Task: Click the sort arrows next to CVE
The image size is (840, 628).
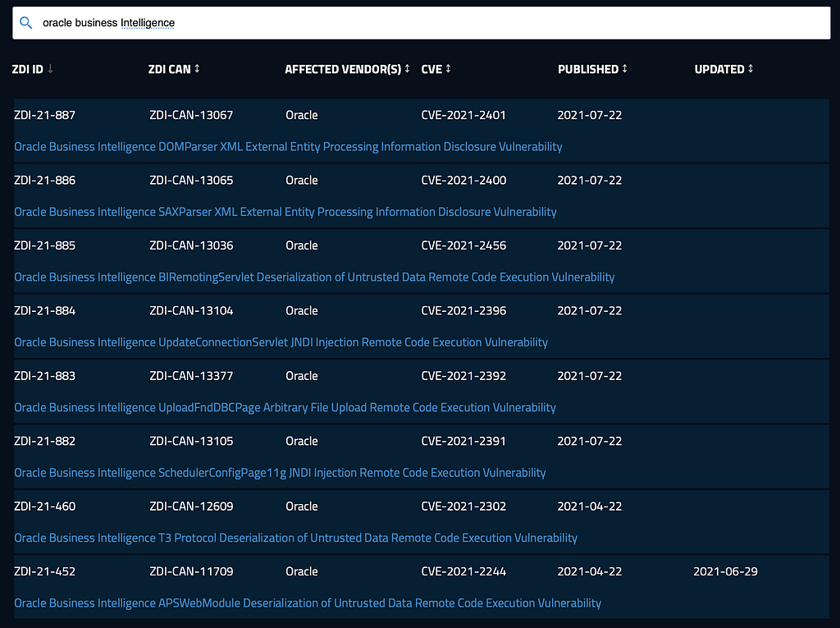Action: click(x=449, y=69)
